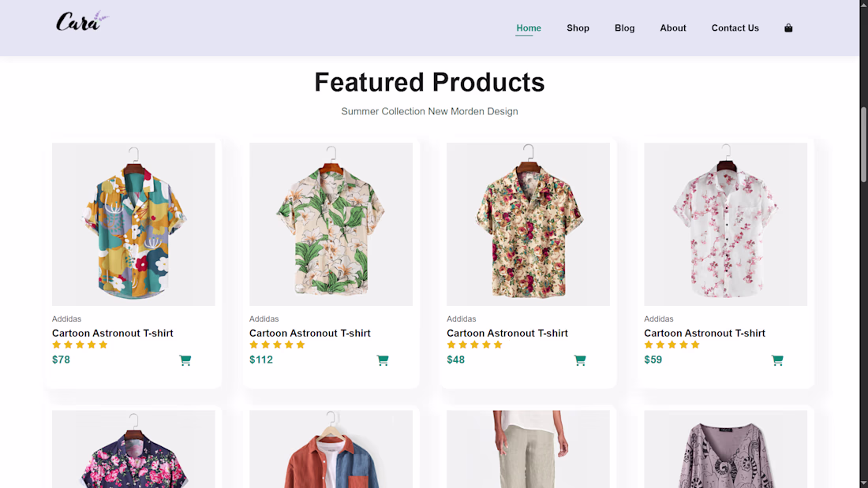Open the Blog page
The width and height of the screenshot is (868, 488).
tap(624, 28)
